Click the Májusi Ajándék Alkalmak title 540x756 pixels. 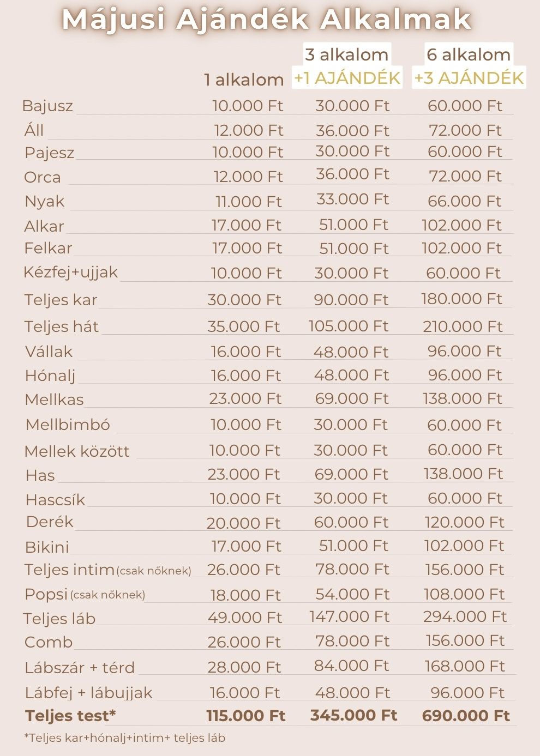click(267, 20)
